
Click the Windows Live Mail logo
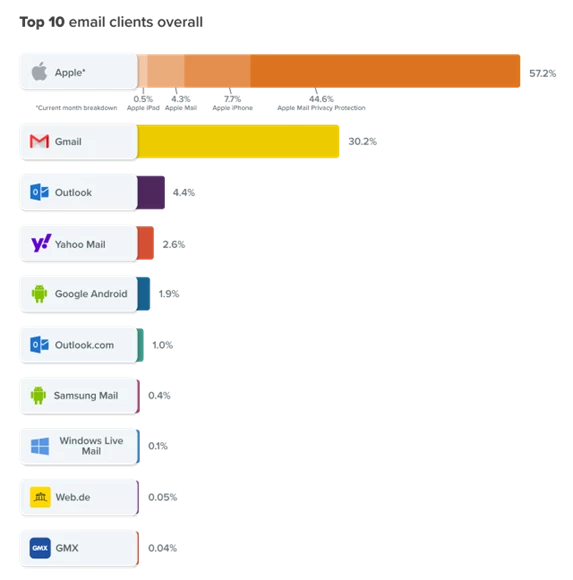point(40,446)
